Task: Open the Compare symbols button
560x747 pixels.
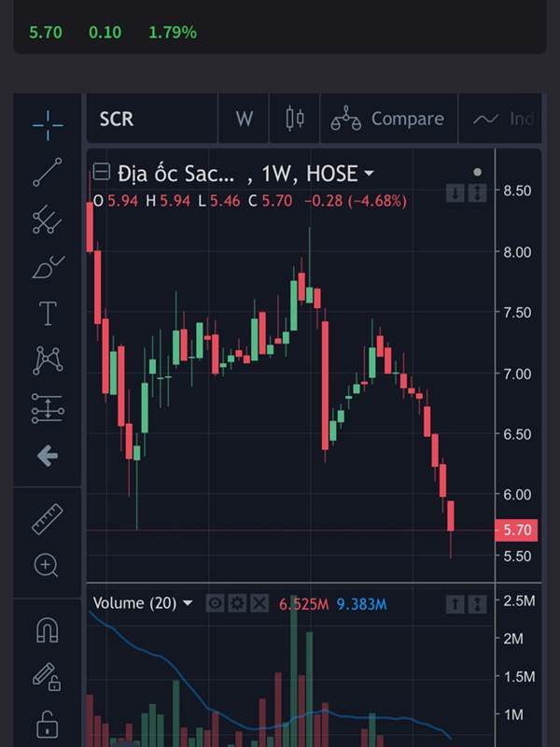Action: pos(388,119)
